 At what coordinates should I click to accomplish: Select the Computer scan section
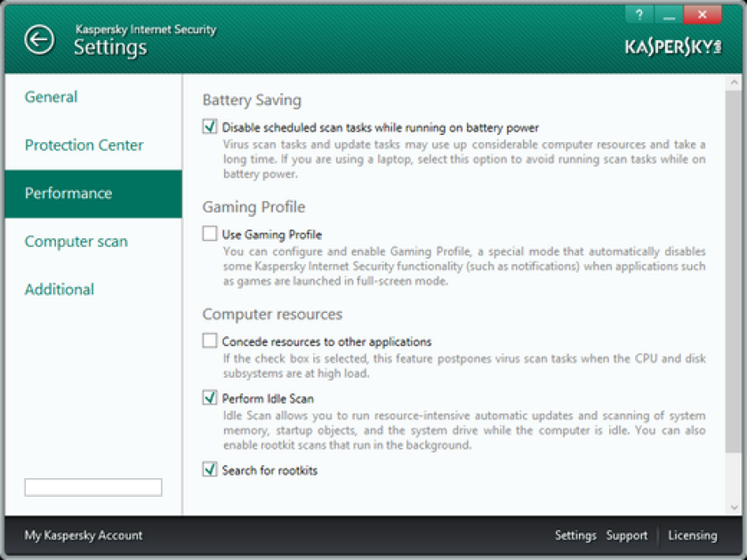76,242
